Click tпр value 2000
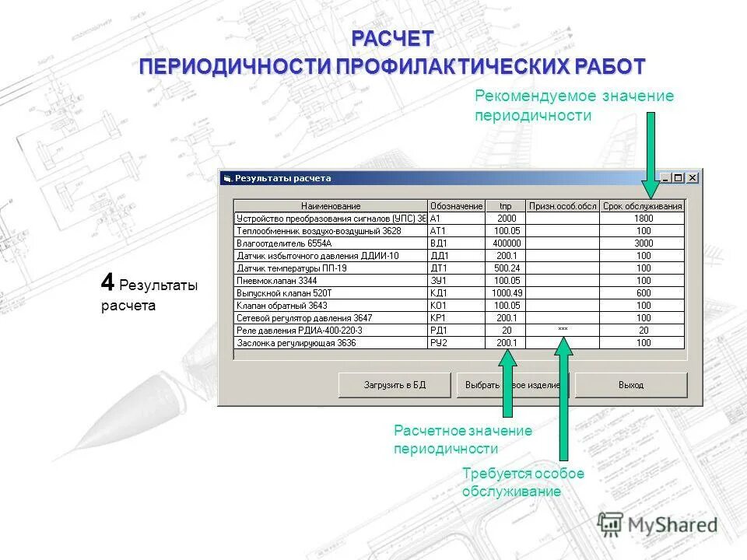 coord(506,219)
